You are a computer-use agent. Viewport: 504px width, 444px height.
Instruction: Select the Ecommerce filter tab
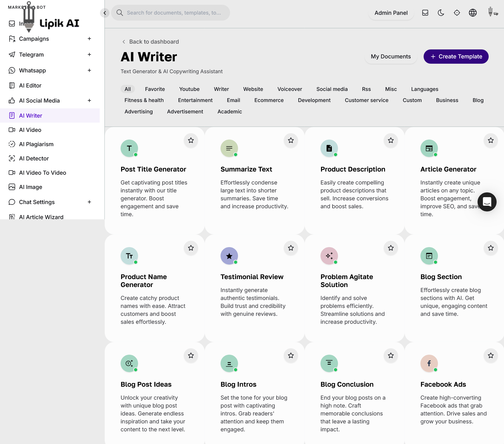269,100
